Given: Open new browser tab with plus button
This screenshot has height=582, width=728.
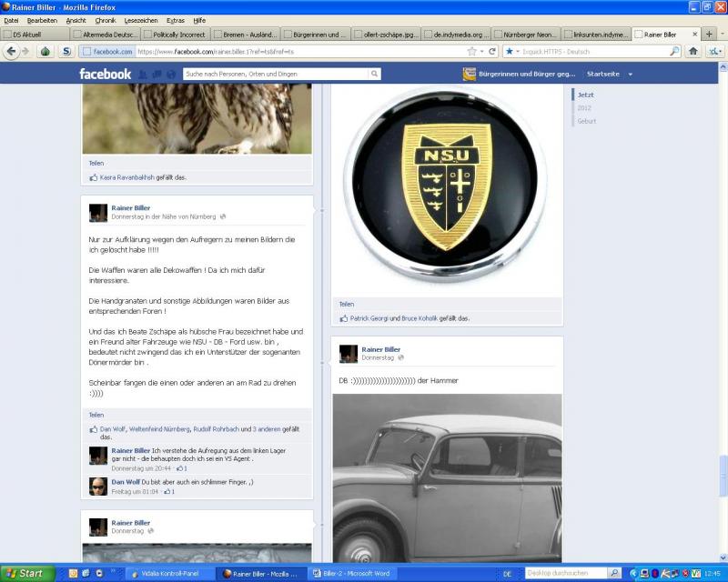Looking at the screenshot, I should [709, 35].
